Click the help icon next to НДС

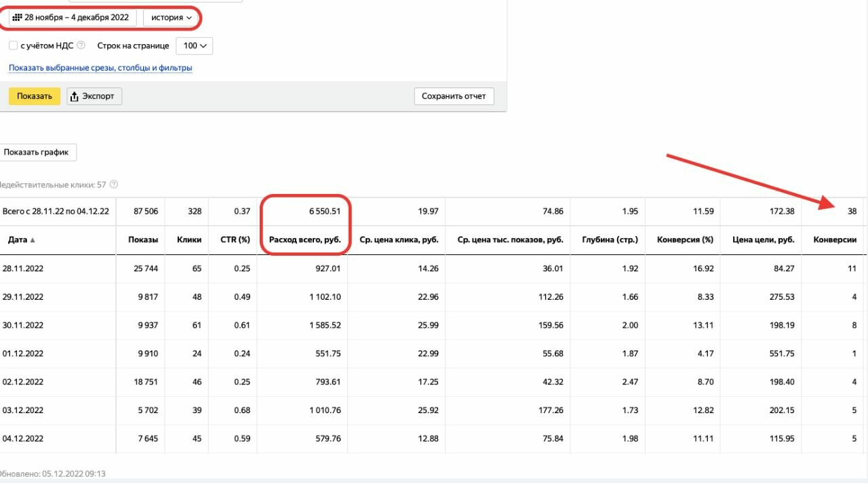point(81,45)
